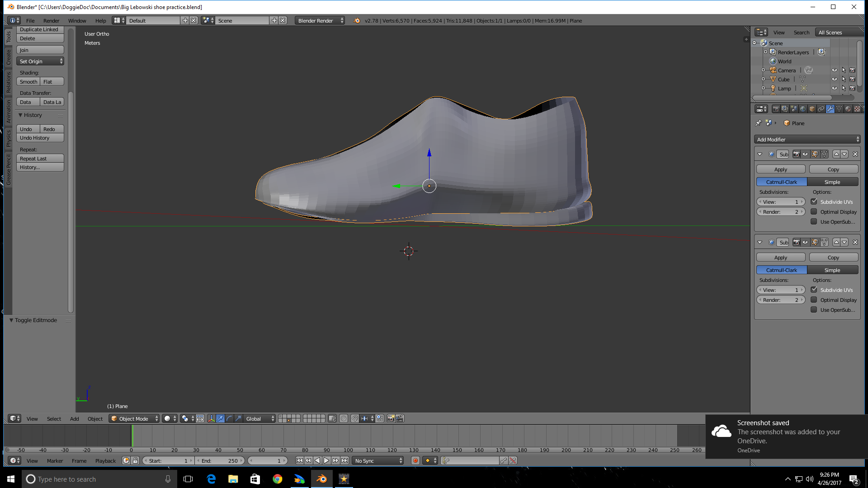Open the Object Mode selector
The image size is (868, 488).
(x=134, y=419)
